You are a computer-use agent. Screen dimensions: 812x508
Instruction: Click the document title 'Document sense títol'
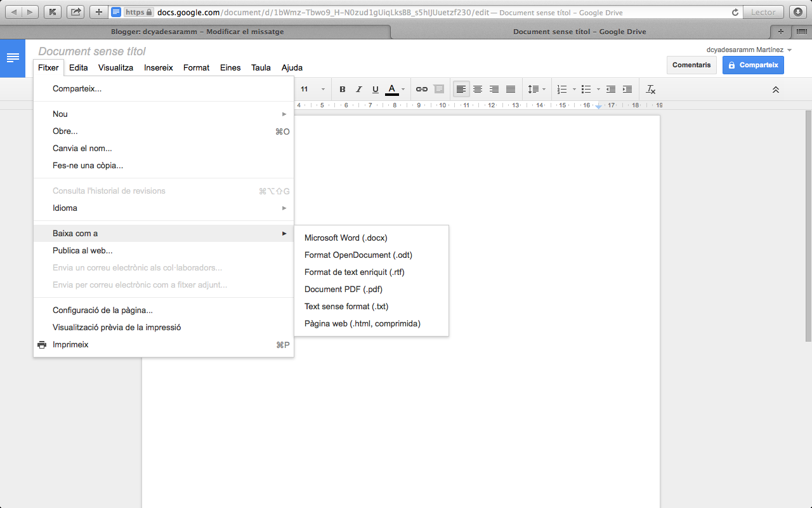(92, 51)
